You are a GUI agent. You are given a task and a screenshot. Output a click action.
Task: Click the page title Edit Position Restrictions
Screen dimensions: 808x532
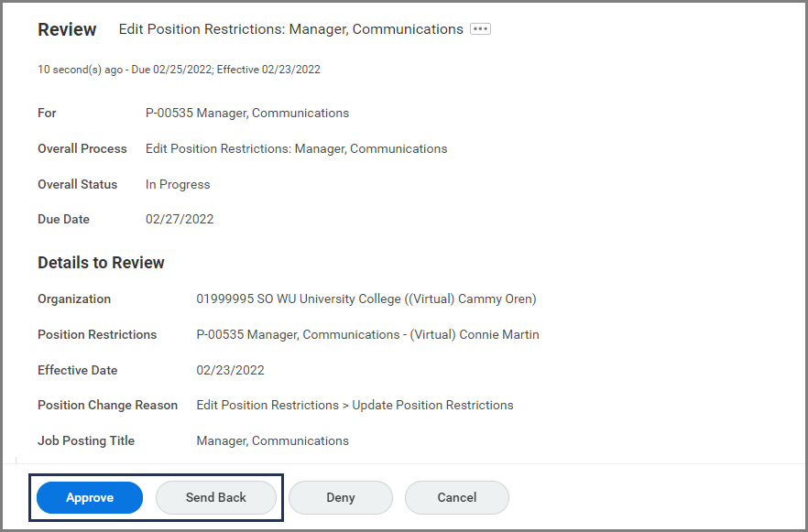[290, 29]
